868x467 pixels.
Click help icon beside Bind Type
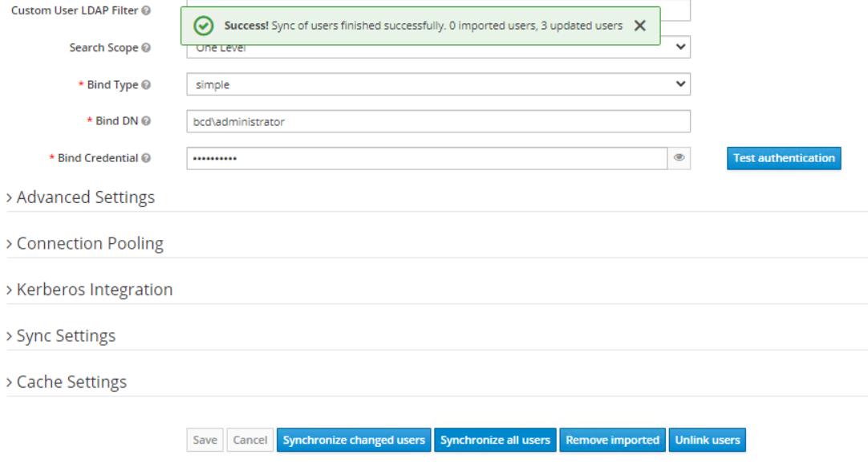145,85
